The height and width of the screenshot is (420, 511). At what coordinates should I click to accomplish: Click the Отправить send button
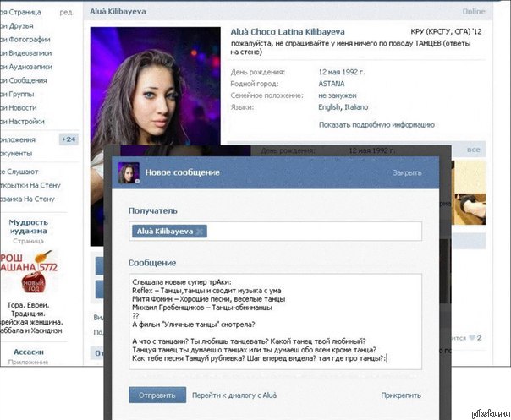pyautogui.click(x=157, y=395)
